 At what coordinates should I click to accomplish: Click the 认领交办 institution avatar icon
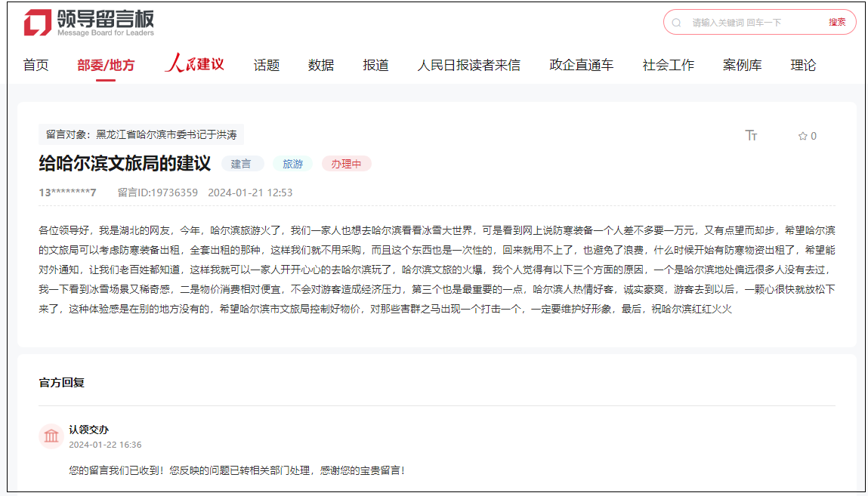51,436
